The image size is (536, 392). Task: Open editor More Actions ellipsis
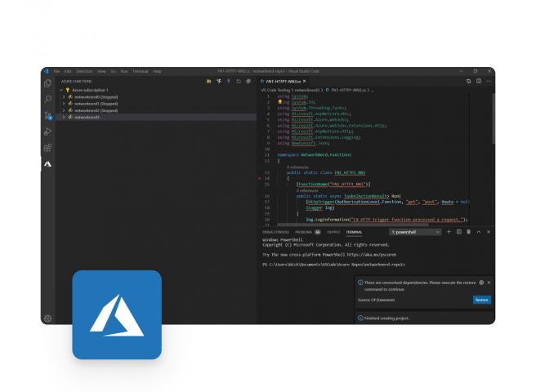coord(489,81)
